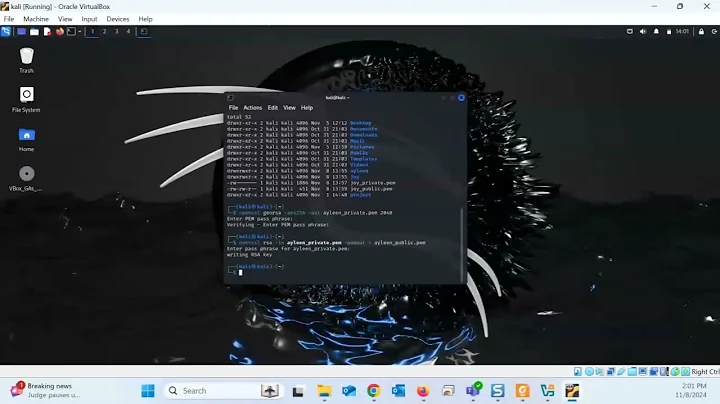Launch Firefox from the Kali panel
The image size is (720, 404).
(x=60, y=31)
